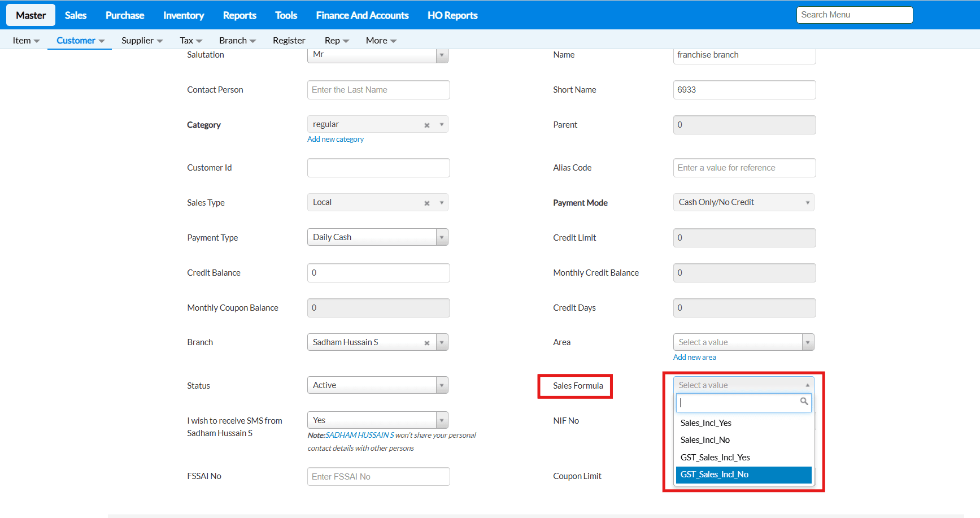980x518 pixels.
Task: Remove the selected Branch 'Sadham Hussain S'
Action: coord(427,343)
